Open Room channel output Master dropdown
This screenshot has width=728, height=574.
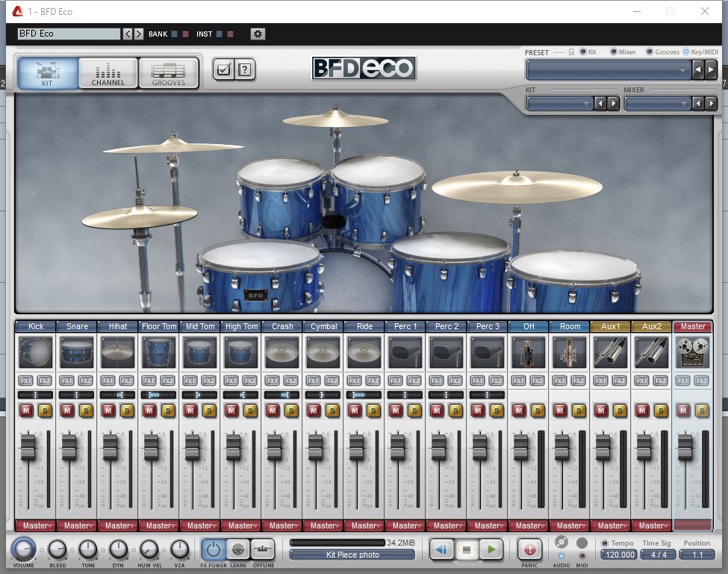pos(569,525)
